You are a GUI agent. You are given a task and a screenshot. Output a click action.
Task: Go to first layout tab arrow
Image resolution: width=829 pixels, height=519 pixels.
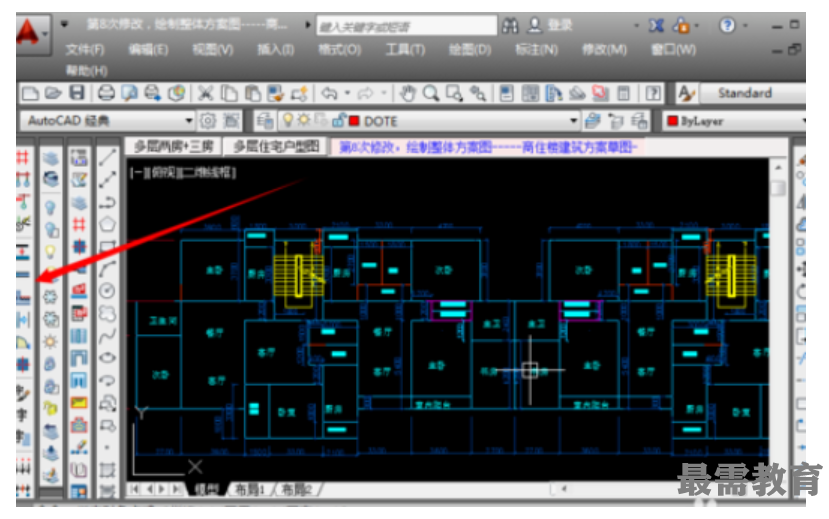point(134,489)
